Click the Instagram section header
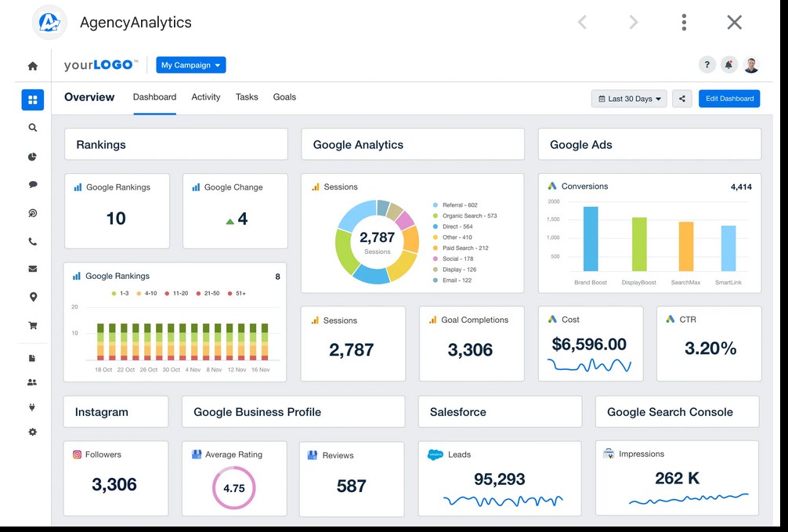 tap(116, 412)
